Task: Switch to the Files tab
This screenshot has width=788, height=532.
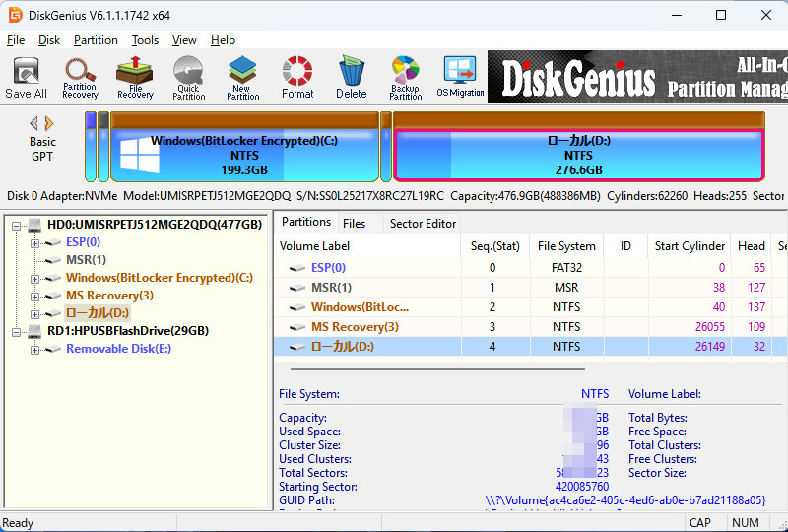Action: click(x=354, y=224)
